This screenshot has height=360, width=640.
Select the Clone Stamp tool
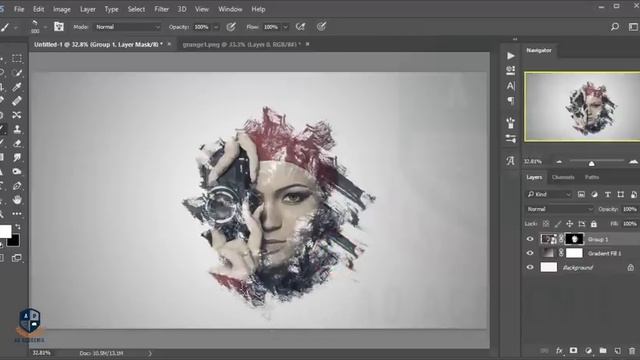(x=17, y=129)
